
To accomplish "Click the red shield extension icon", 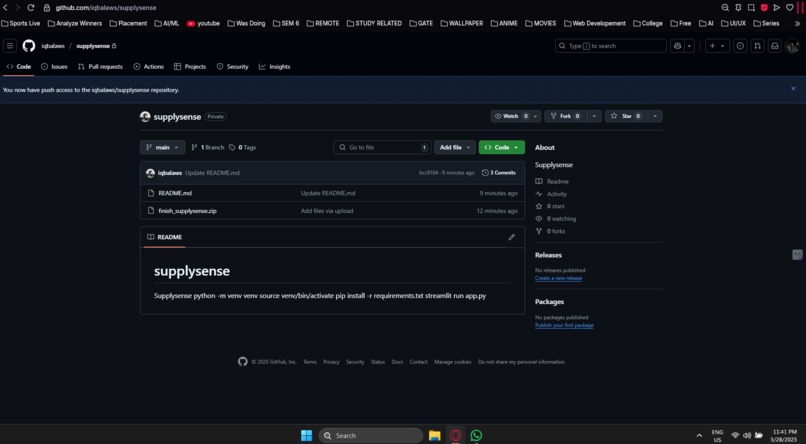I will coord(764,8).
